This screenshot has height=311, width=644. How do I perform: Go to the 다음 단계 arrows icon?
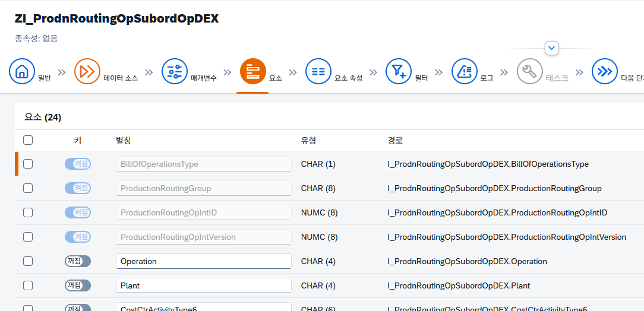tap(605, 71)
